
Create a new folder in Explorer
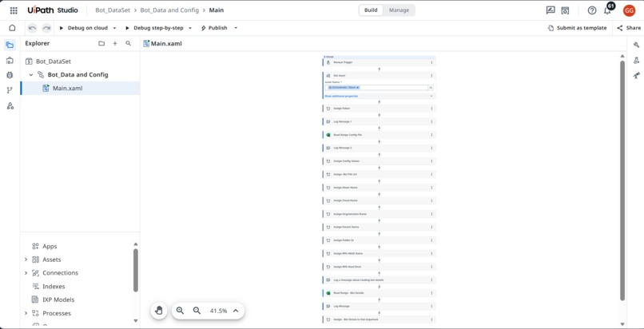tap(101, 43)
